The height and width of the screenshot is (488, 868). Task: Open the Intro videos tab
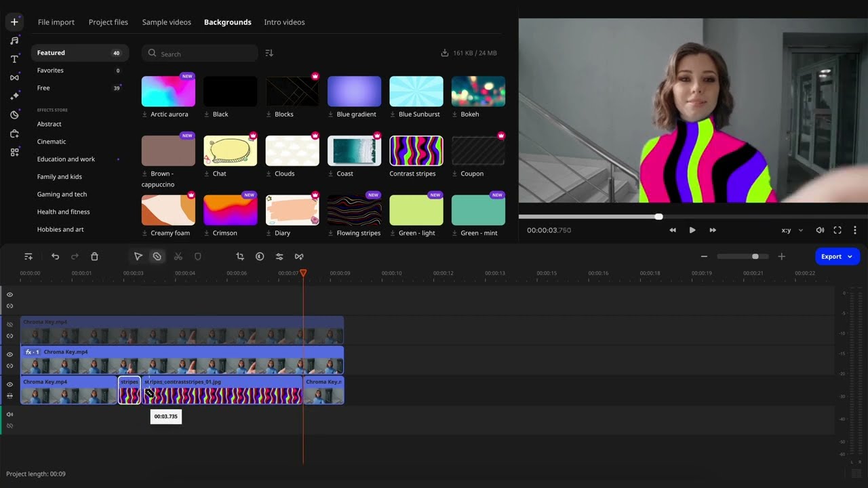284,22
